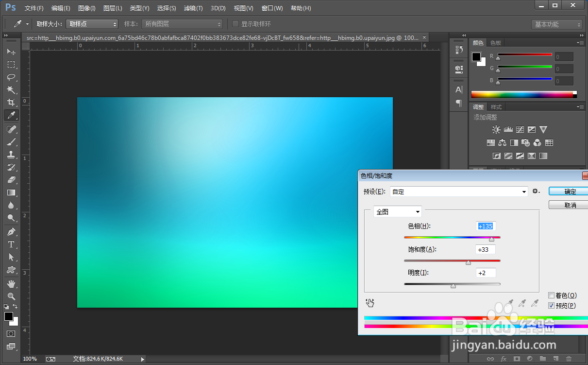Add a Vibrance adjustment

point(543,130)
